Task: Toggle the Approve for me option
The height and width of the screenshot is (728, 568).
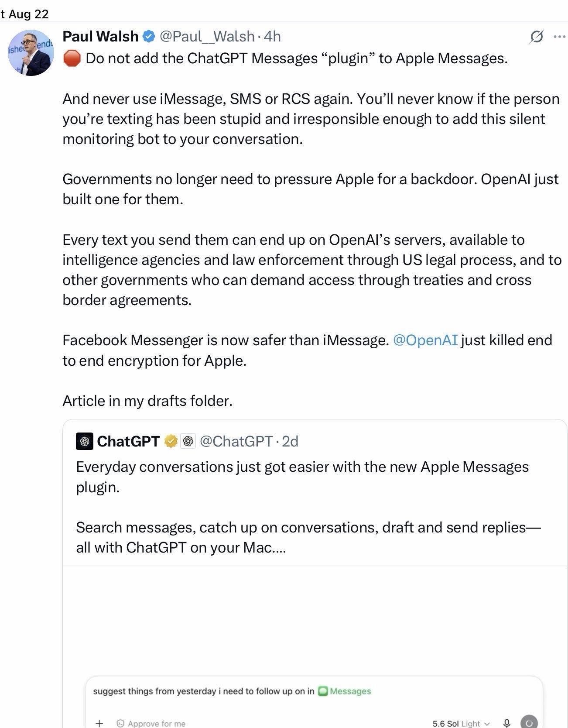Action: click(151, 723)
